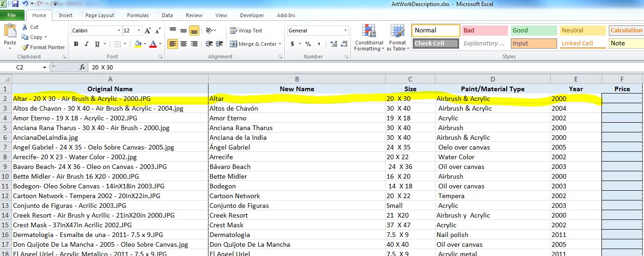Open the Page Layout tab
This screenshot has width=644, height=256.
coord(99,15)
